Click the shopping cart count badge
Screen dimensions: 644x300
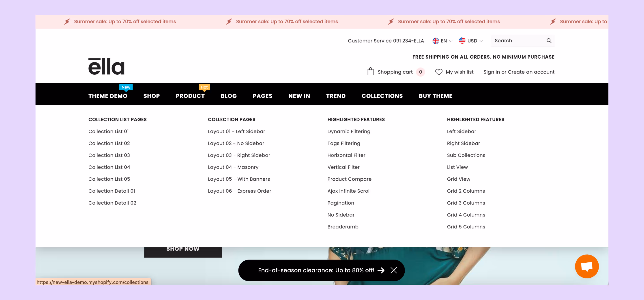coord(420,72)
